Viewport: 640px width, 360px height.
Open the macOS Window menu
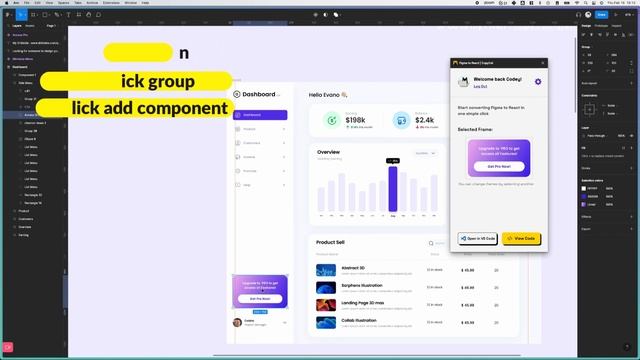pyautogui.click(x=131, y=2)
